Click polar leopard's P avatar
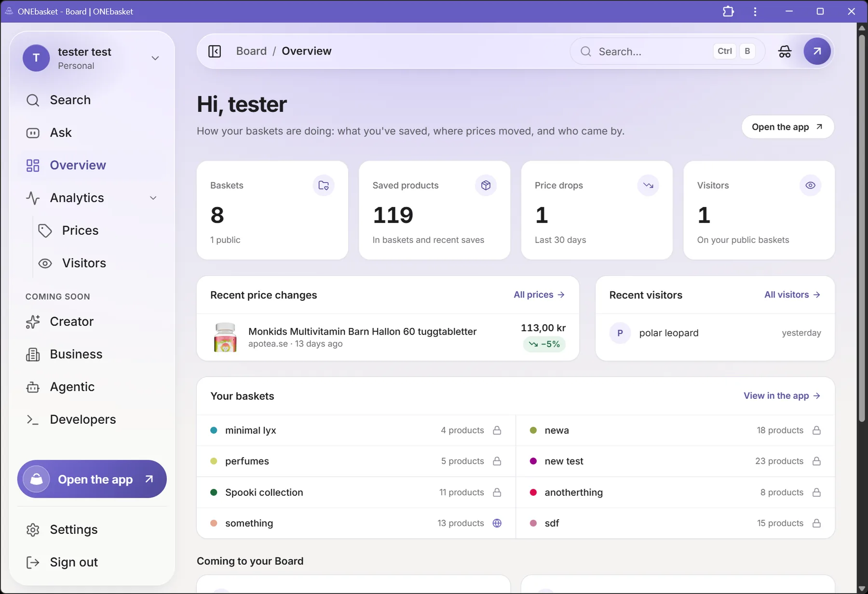This screenshot has height=594, width=868. pos(620,333)
